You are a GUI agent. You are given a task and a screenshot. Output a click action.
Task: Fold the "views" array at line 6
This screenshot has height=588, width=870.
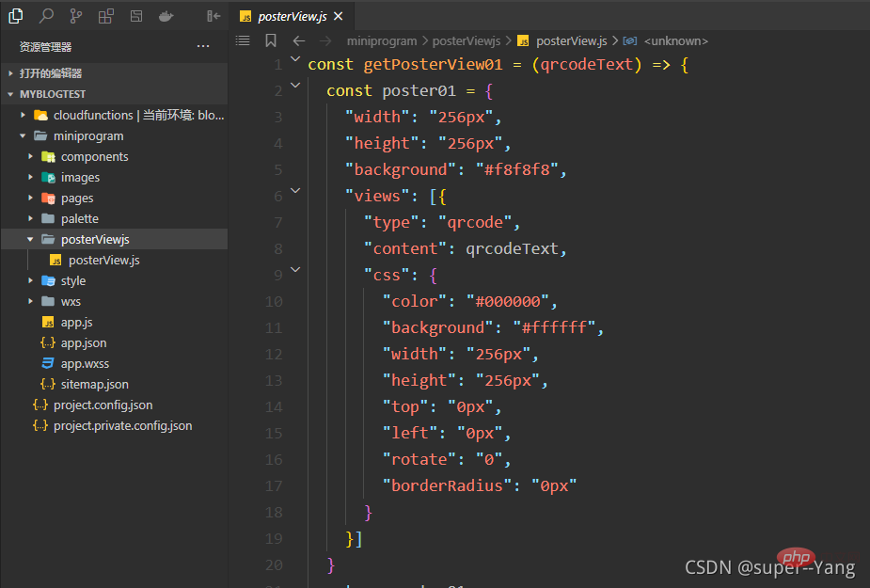coord(295,190)
